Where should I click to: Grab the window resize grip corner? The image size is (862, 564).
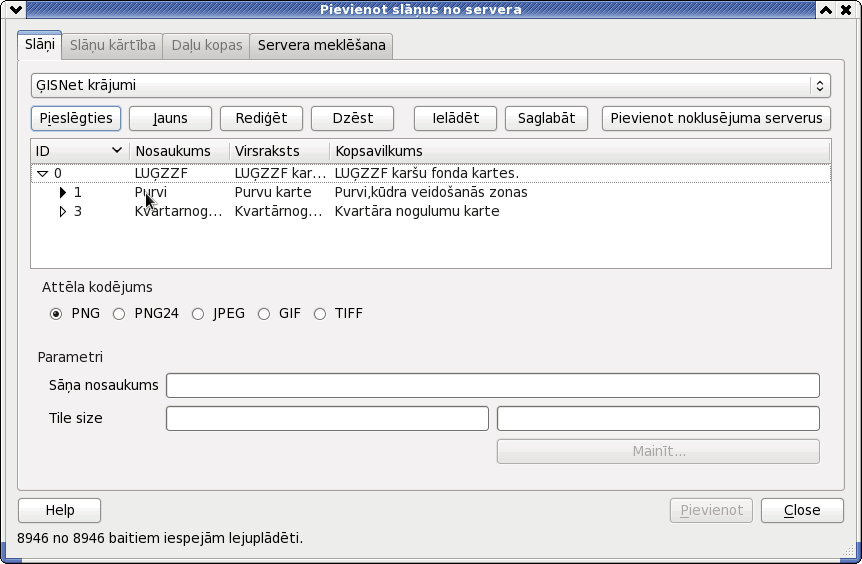849,551
